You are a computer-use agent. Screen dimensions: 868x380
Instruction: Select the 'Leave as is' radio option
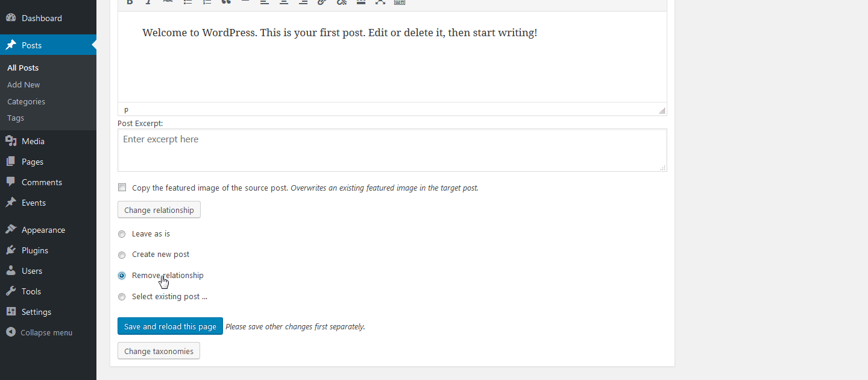pos(122,234)
